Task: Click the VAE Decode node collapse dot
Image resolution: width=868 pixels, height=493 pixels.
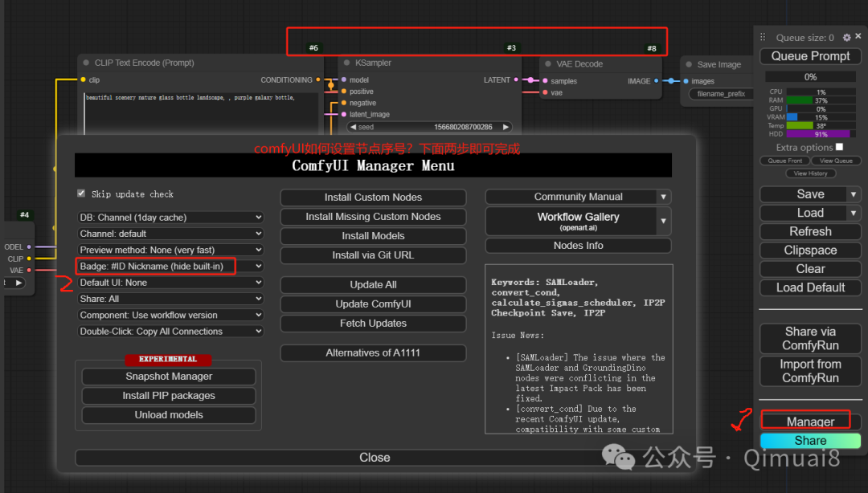Action: (x=547, y=63)
